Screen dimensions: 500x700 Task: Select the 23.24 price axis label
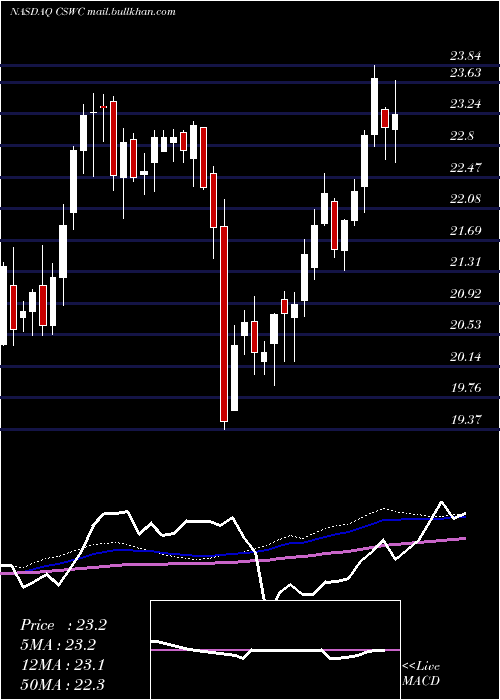[466, 104]
